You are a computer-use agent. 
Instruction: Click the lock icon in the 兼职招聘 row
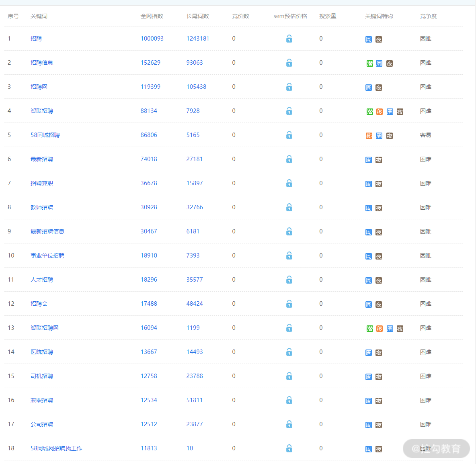[x=289, y=400]
